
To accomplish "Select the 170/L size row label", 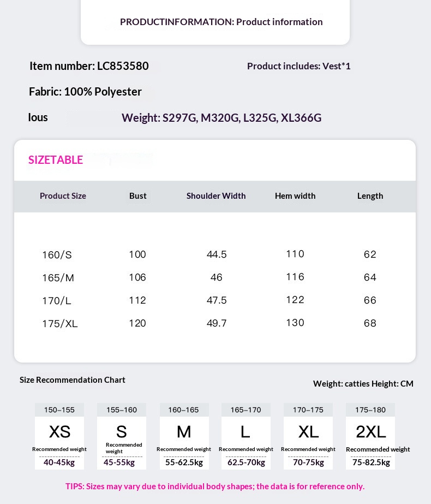I will (57, 301).
